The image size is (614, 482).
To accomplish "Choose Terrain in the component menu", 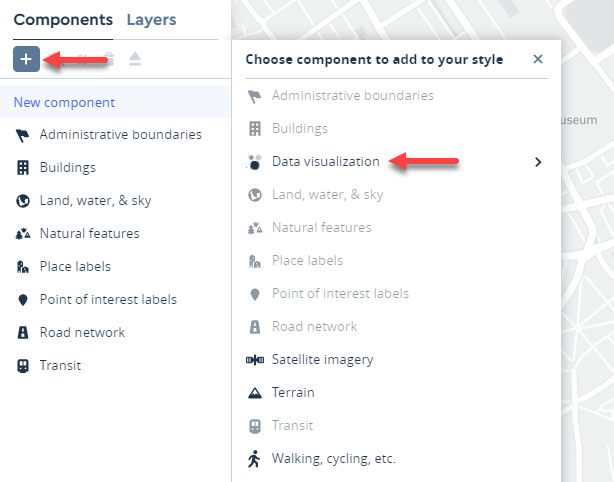I will tap(293, 392).
